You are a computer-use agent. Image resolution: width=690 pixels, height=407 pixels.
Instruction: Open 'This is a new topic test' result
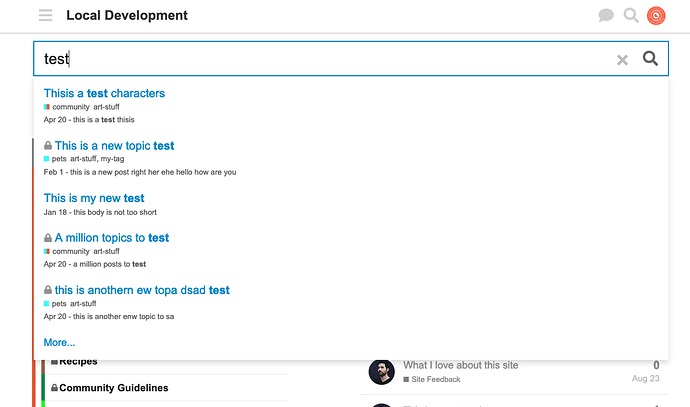point(114,146)
